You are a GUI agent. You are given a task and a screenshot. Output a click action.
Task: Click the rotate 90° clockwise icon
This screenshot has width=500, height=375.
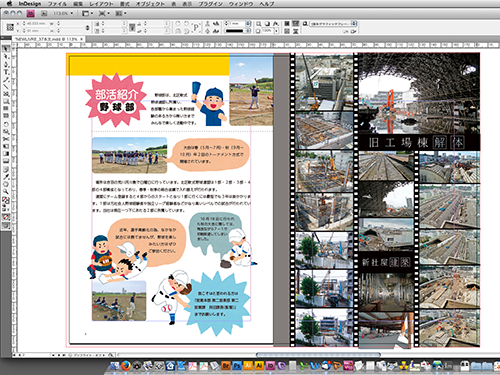(x=178, y=24)
